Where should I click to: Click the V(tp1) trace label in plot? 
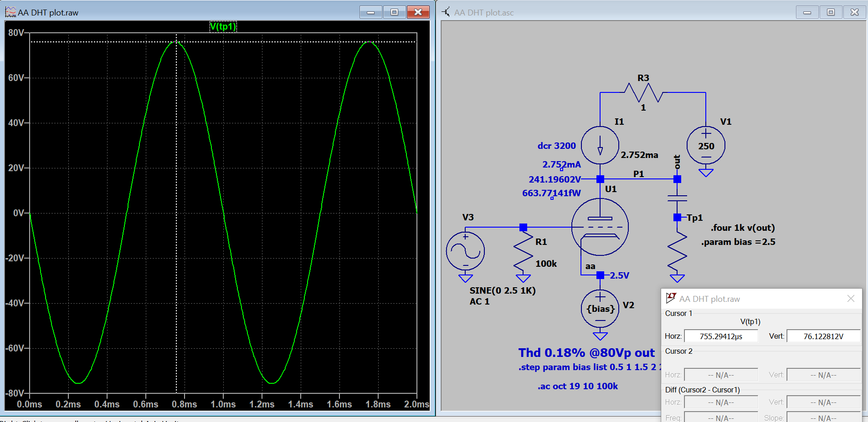(223, 26)
